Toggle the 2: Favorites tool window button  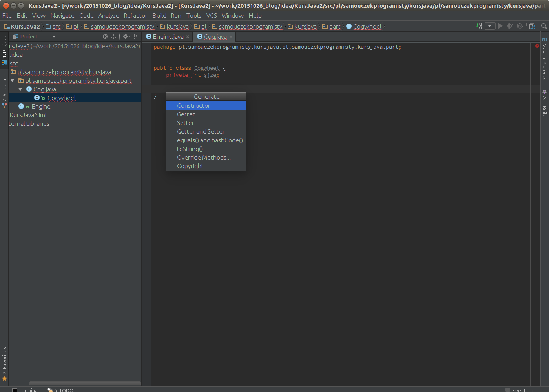point(4,364)
